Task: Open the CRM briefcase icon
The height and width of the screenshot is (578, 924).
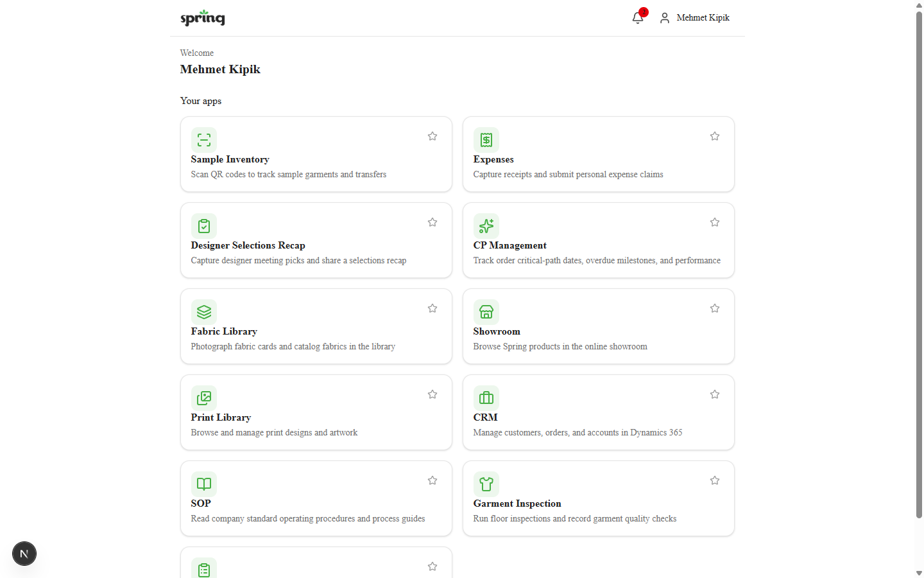Action: click(486, 398)
